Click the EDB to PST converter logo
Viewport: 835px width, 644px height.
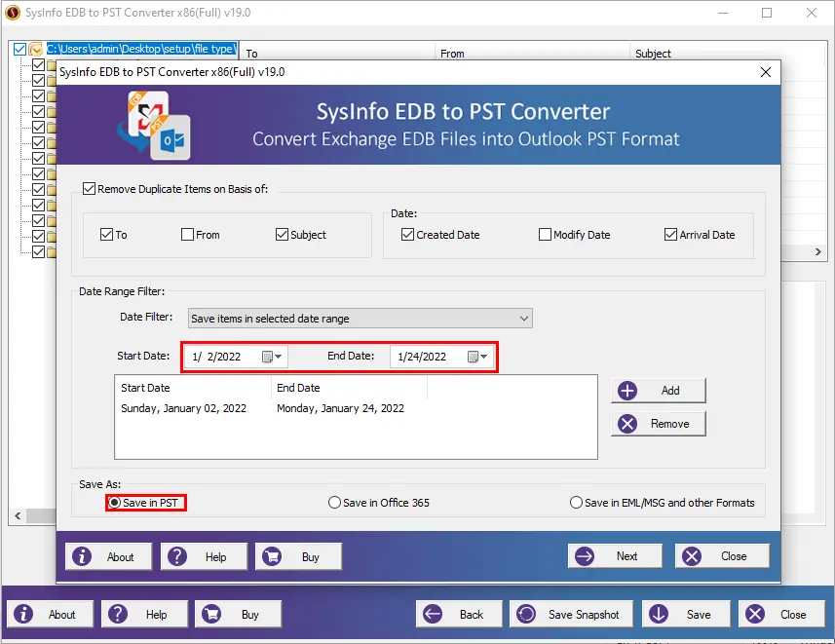pos(155,125)
